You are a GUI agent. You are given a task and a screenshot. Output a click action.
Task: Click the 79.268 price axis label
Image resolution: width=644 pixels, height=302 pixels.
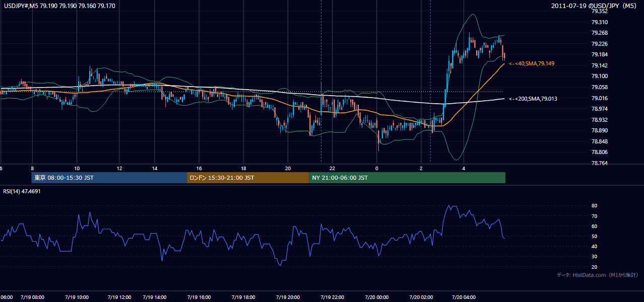[600, 33]
